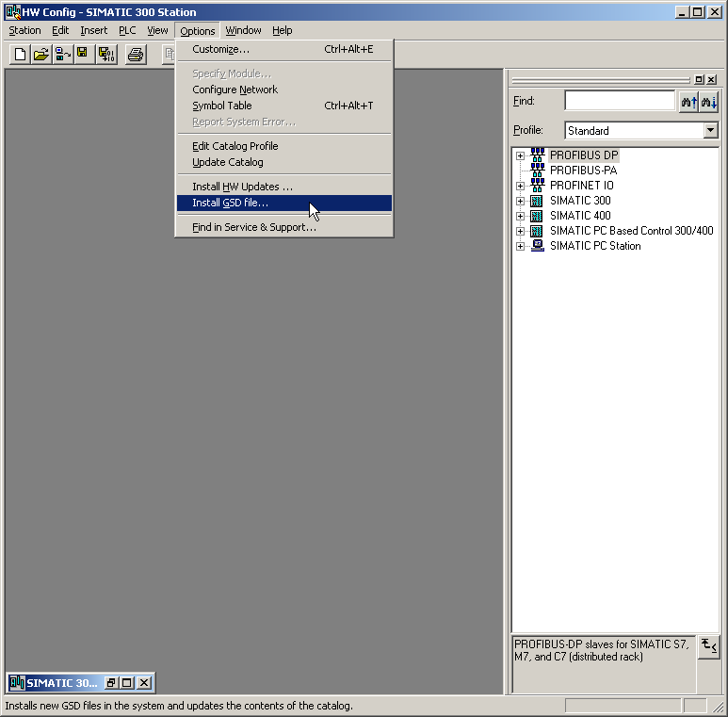
Task: Undock the hardware catalog panel
Action: (699, 79)
